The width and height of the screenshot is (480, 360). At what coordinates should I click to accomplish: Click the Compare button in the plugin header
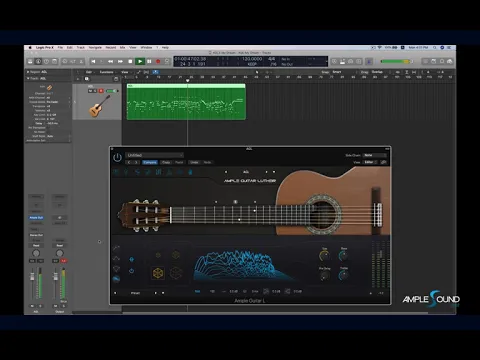[x=150, y=162]
